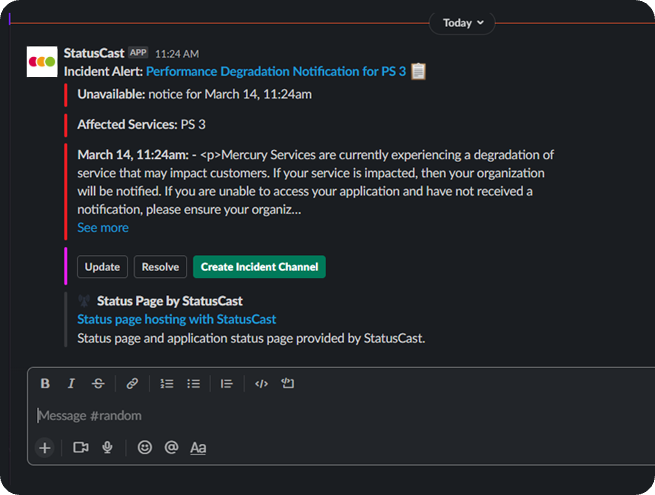Click the Update button

(x=102, y=267)
